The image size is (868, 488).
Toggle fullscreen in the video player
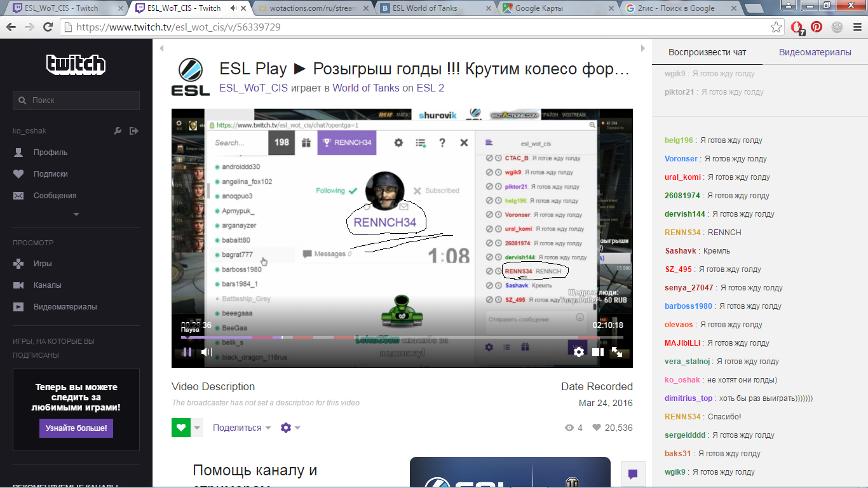[617, 351]
